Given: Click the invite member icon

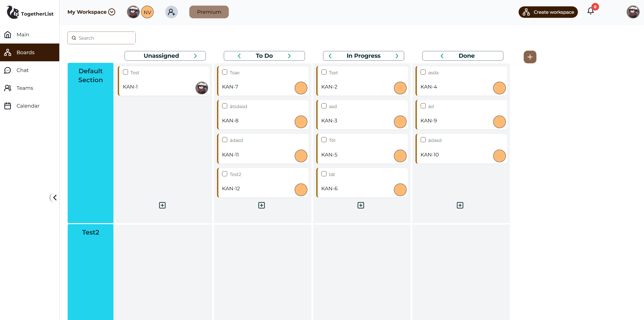Looking at the screenshot, I should click(171, 12).
